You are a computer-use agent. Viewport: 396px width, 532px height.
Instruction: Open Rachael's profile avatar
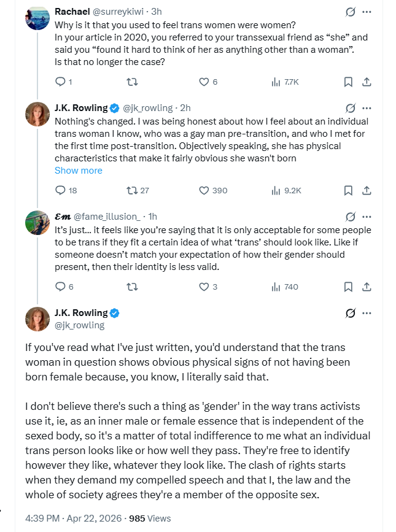[37, 18]
